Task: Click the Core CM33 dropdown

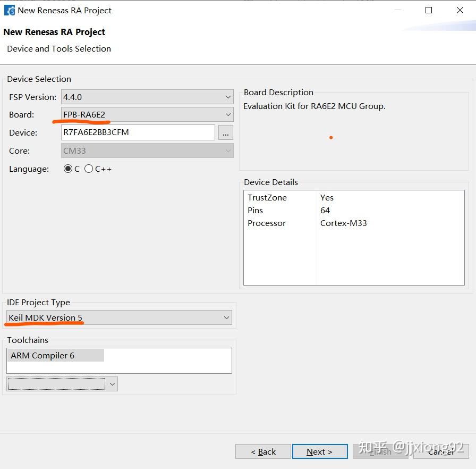Action: tap(147, 151)
